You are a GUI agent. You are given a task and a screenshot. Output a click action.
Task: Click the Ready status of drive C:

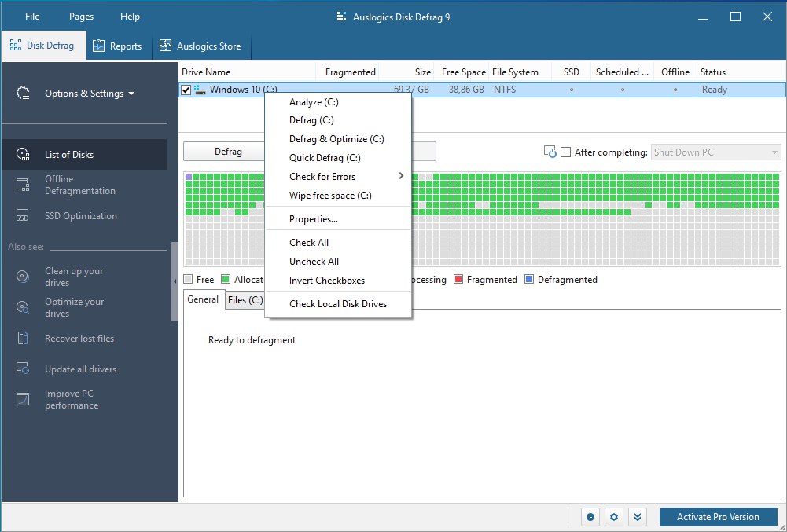(x=714, y=90)
